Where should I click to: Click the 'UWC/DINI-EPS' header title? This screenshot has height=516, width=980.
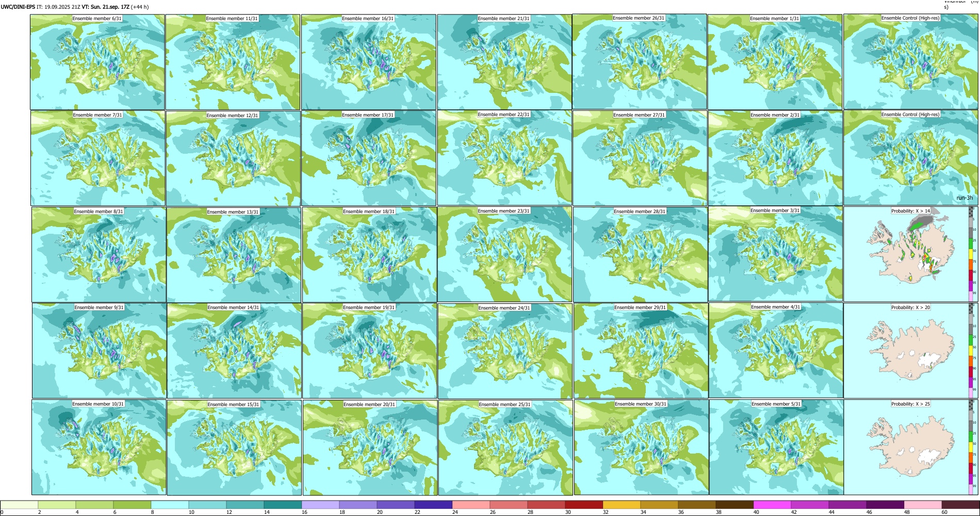(x=18, y=7)
